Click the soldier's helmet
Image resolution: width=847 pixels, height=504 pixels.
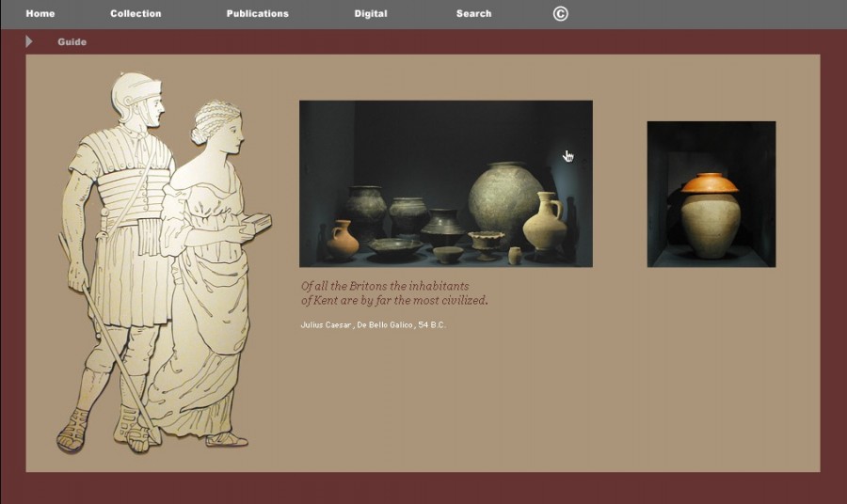pyautogui.click(x=135, y=92)
